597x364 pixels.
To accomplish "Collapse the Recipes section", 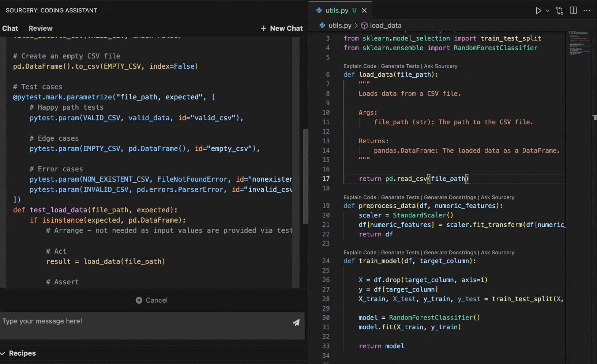I will [4, 353].
